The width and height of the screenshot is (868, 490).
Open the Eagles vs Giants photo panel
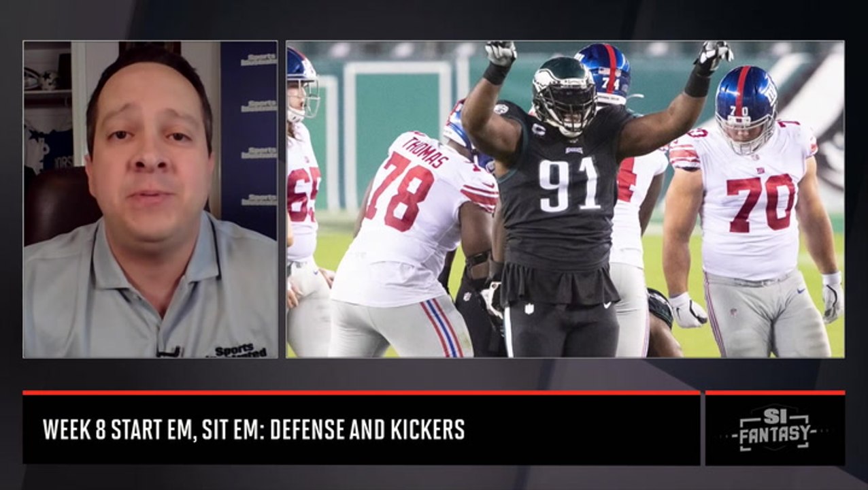tap(565, 199)
